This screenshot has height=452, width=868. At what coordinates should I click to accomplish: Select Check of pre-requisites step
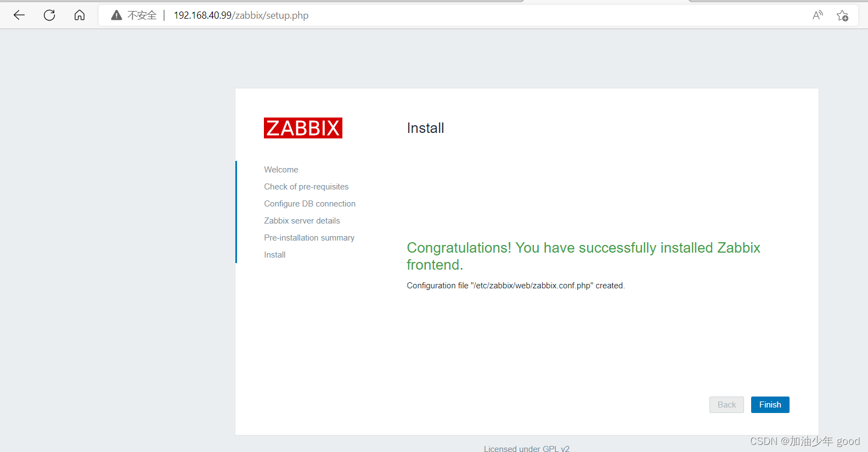(x=306, y=187)
